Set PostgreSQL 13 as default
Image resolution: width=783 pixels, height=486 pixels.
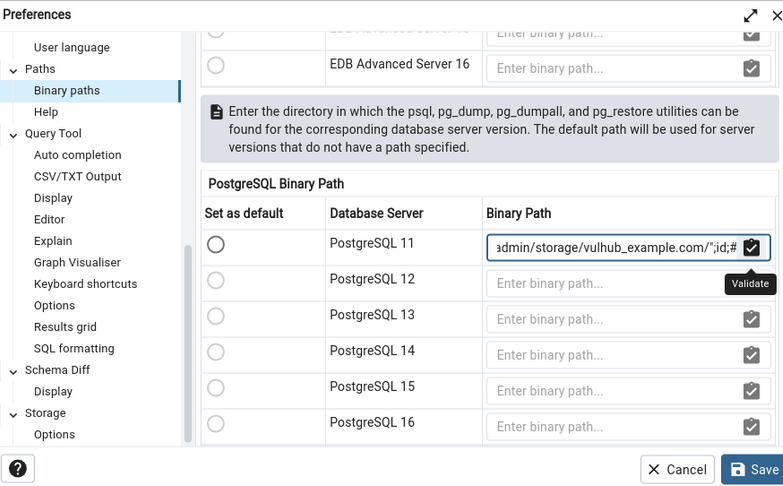[x=216, y=316]
